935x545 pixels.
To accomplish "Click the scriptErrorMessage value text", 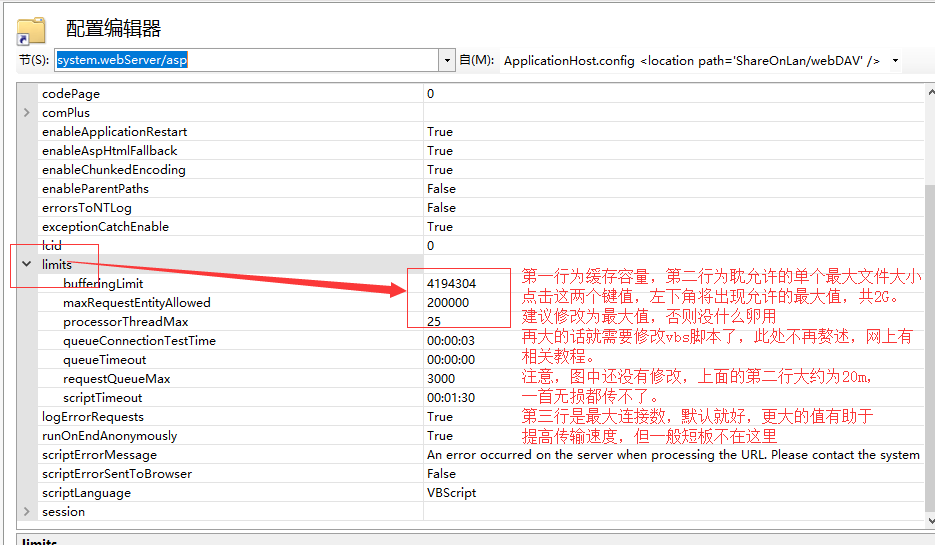I will (673, 455).
